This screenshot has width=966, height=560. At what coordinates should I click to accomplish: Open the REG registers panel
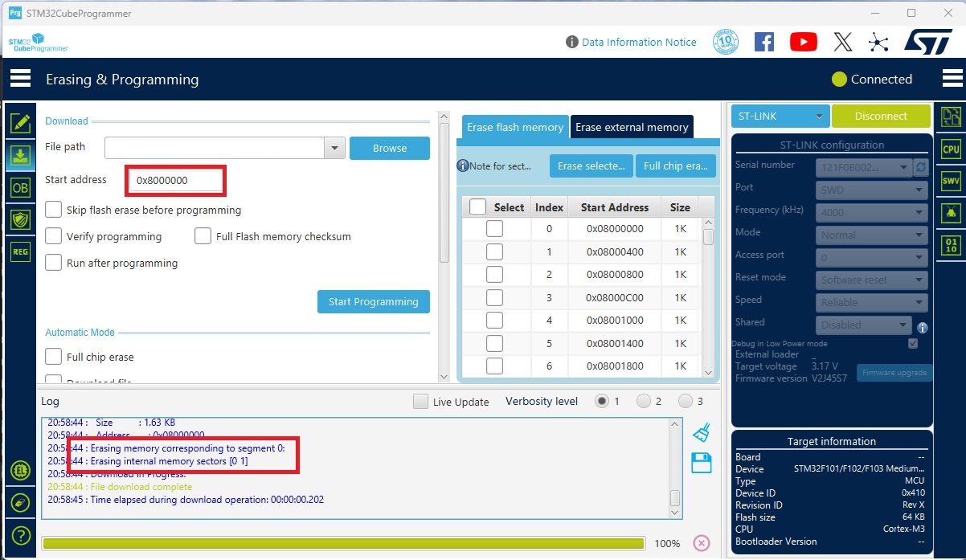[21, 251]
